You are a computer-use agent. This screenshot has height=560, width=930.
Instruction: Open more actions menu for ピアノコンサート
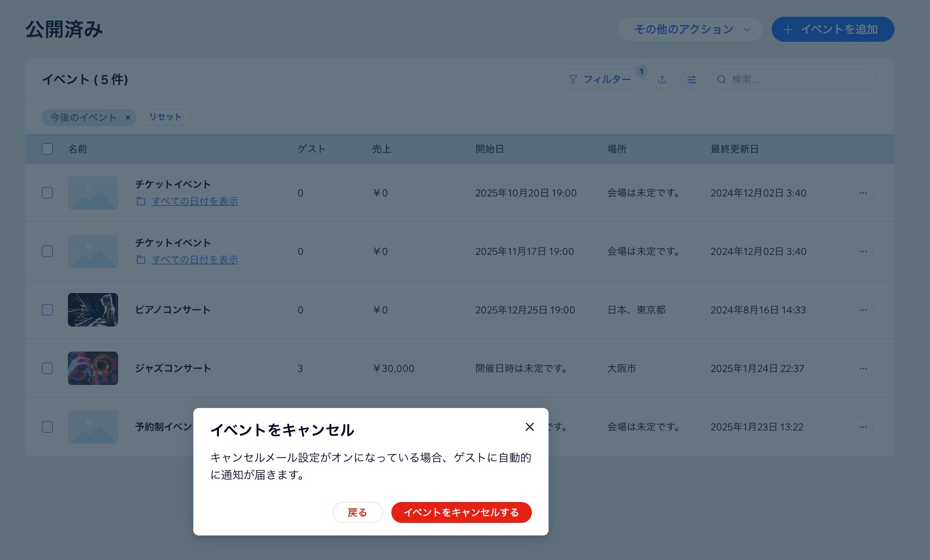pos(863,310)
